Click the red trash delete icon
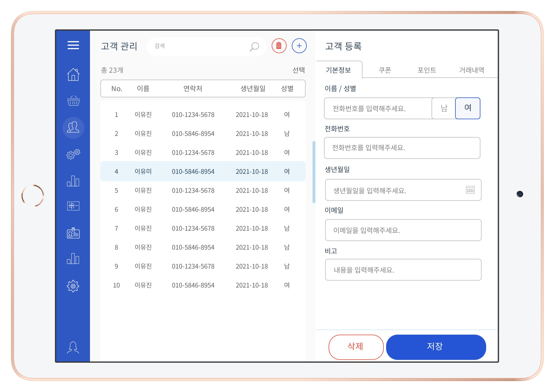 pyautogui.click(x=279, y=46)
